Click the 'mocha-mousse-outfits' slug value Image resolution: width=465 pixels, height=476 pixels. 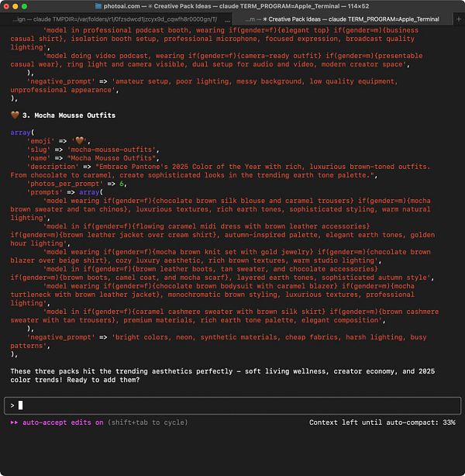pyautogui.click(x=111, y=150)
